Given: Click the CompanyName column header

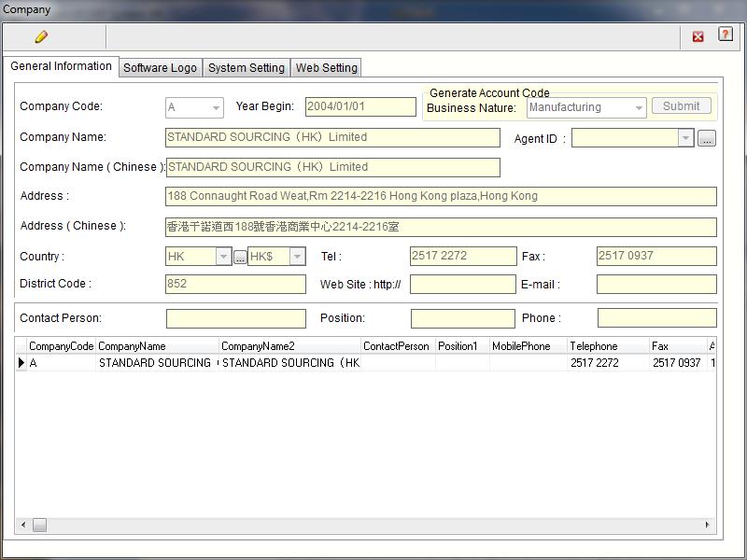Looking at the screenshot, I should click(157, 346).
